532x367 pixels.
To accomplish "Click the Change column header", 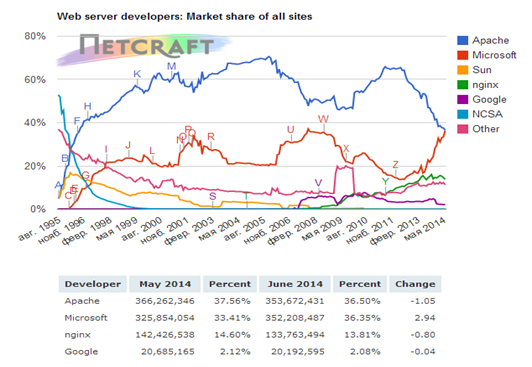I will [x=415, y=284].
